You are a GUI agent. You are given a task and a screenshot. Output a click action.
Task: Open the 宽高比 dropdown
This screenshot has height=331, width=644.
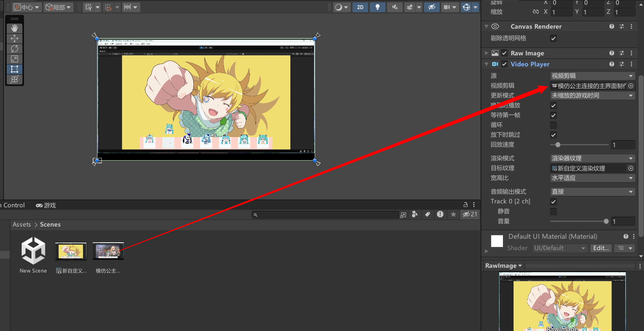click(593, 178)
